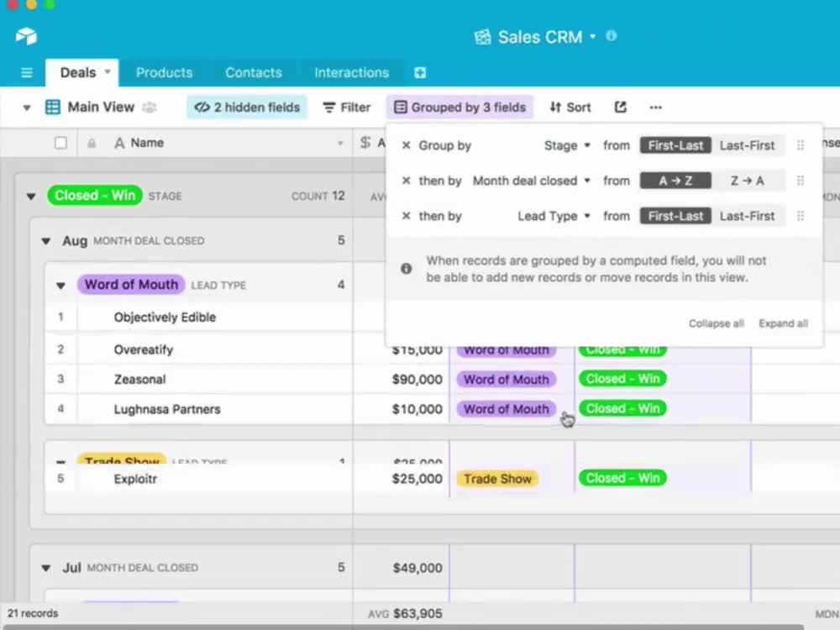The width and height of the screenshot is (840, 630).
Task: Click the collaborators icon next to Main View
Action: click(150, 107)
